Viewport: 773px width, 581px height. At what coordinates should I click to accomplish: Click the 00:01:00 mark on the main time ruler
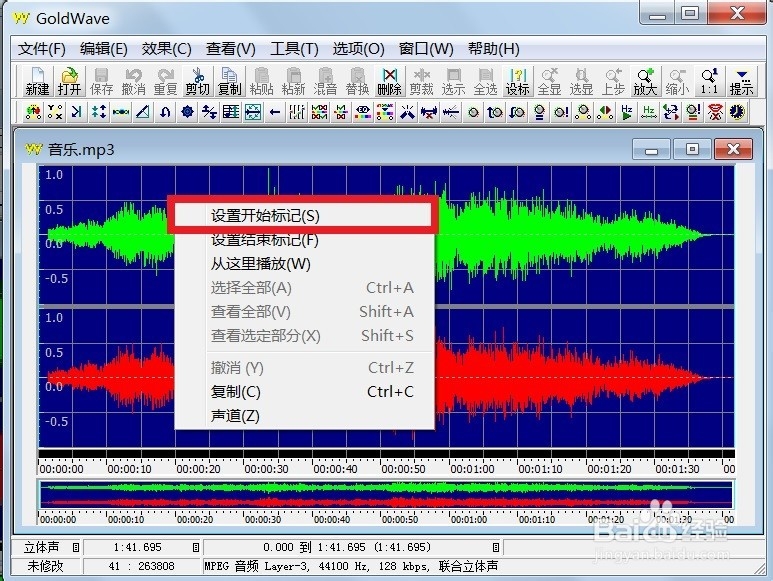coord(472,469)
